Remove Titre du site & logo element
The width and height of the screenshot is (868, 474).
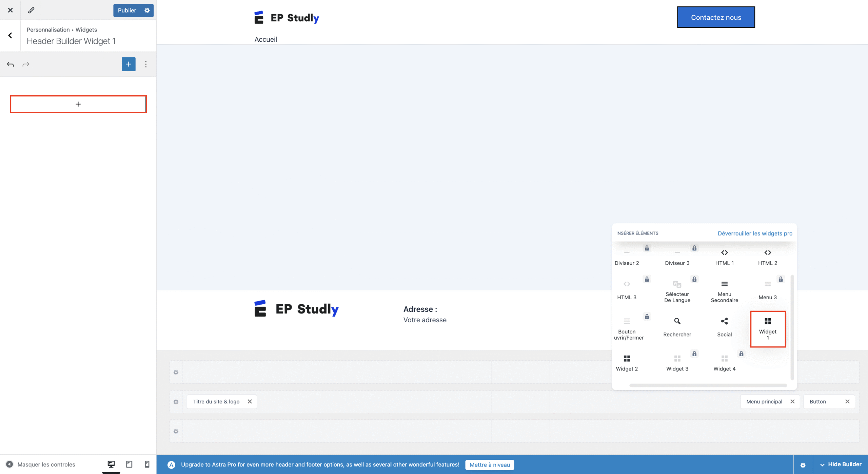coord(250,401)
